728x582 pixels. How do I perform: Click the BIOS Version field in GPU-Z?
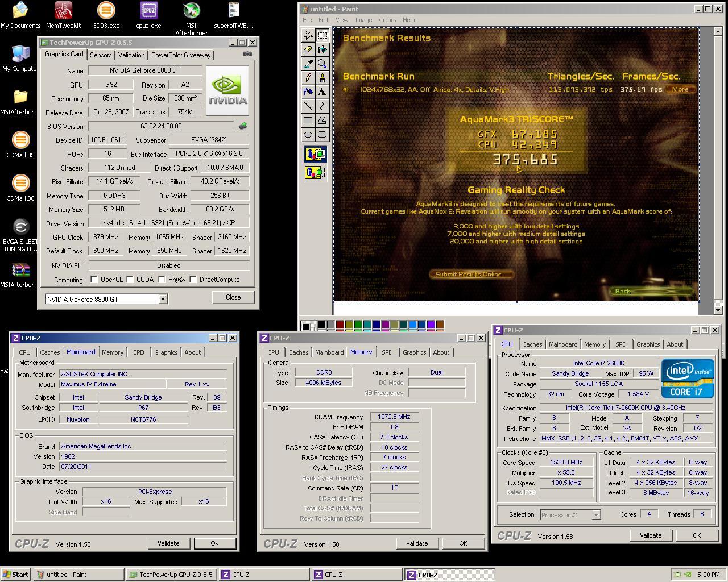161,126
